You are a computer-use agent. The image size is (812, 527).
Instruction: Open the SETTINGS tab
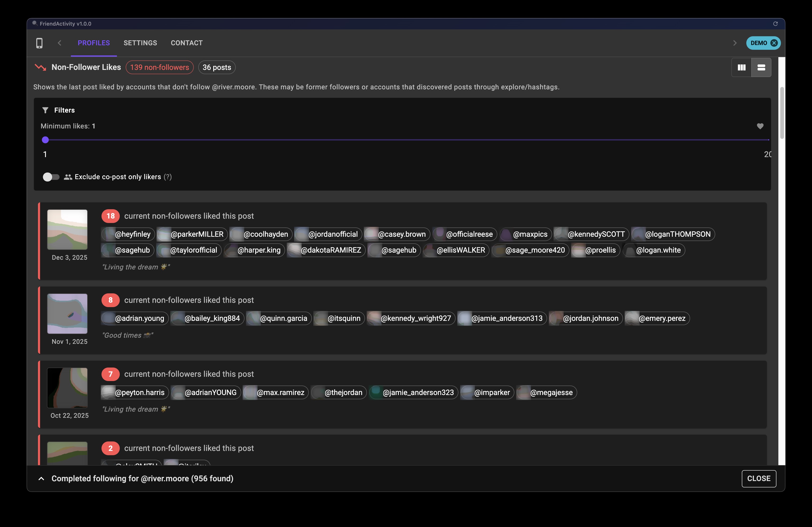(140, 43)
